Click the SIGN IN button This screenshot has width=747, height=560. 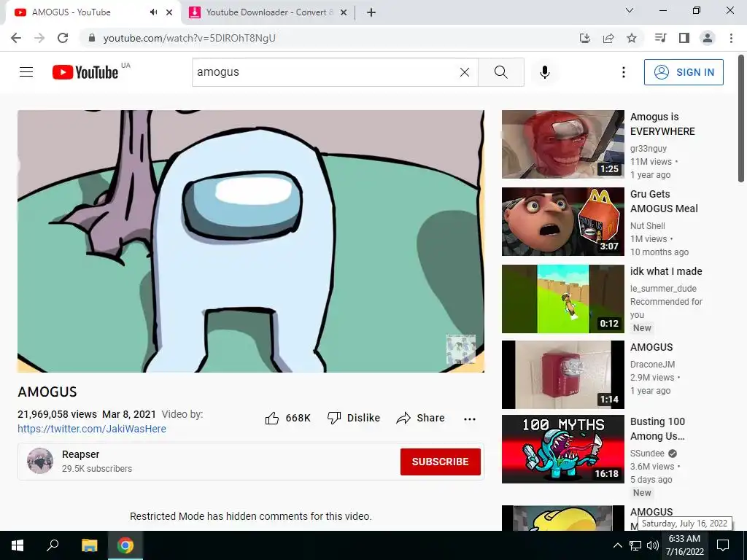point(684,72)
